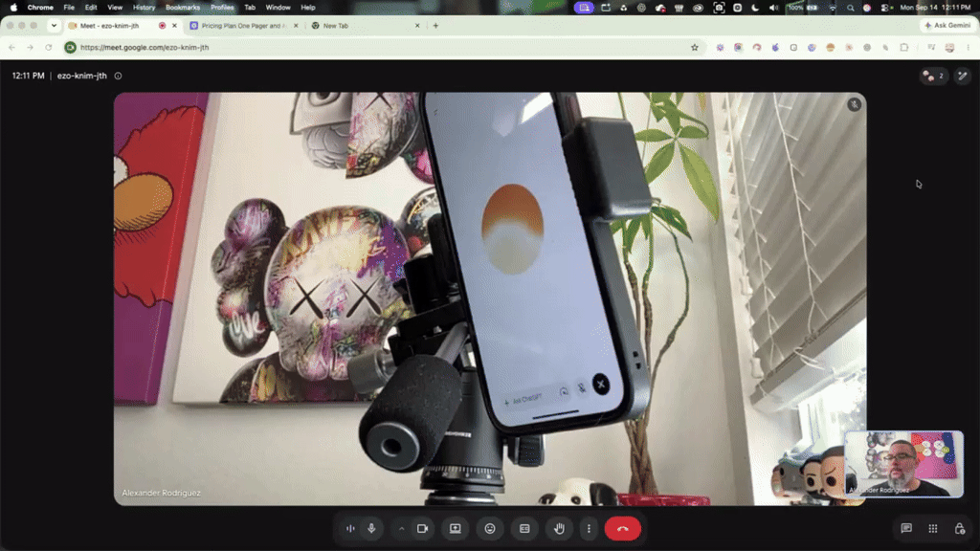Click the screenshot camera icon in menu bar

point(719,8)
